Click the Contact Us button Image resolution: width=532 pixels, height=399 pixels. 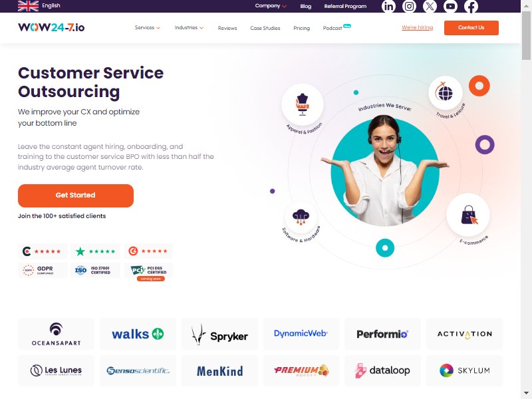coord(471,27)
